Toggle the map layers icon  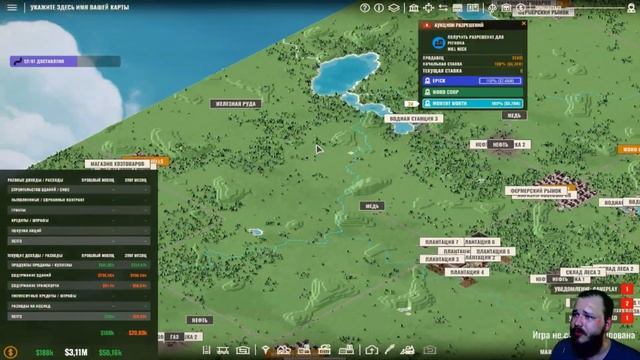coord(393,8)
